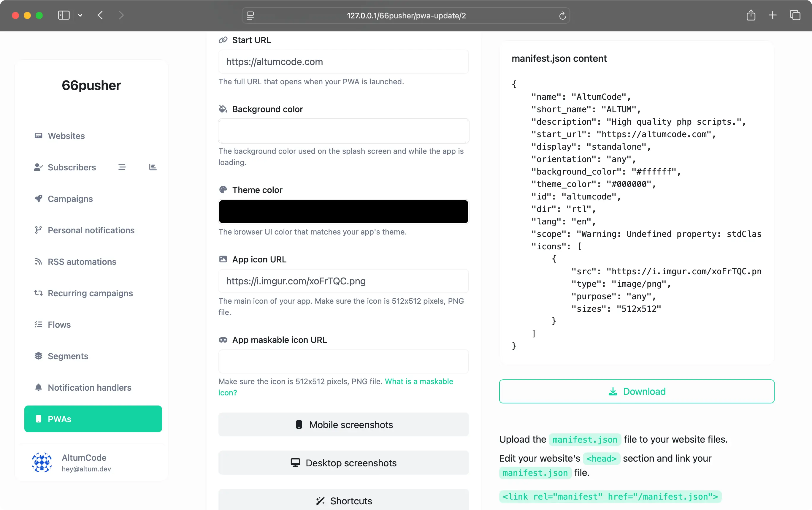Image resolution: width=812 pixels, height=510 pixels.
Task: Click the Start URL link icon
Action: click(223, 40)
